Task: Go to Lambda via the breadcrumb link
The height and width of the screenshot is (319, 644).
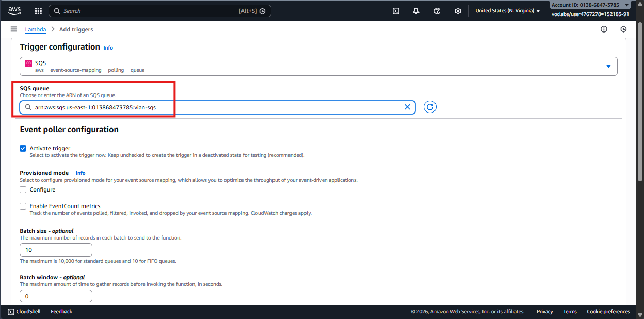Action: pyautogui.click(x=35, y=29)
